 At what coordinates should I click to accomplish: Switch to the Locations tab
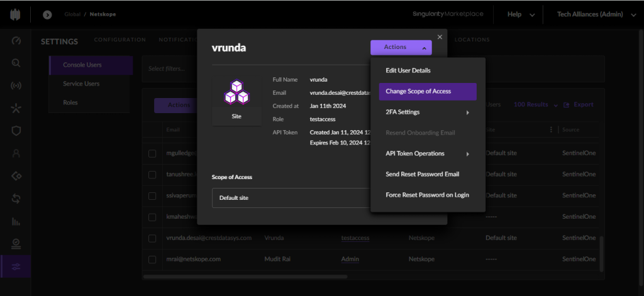coord(472,40)
